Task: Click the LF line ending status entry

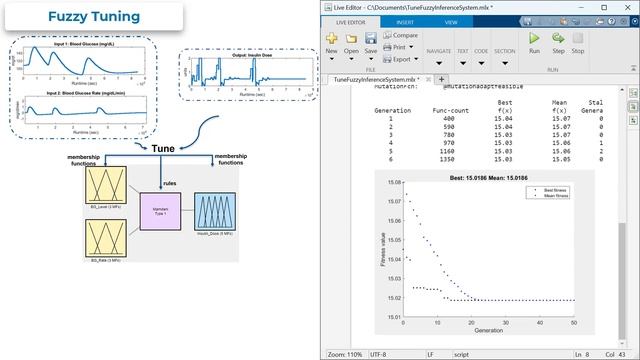Action: pyautogui.click(x=430, y=355)
